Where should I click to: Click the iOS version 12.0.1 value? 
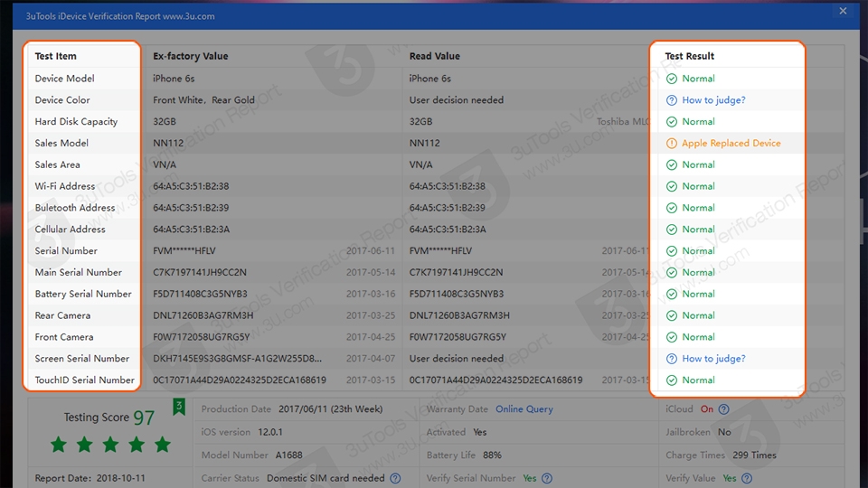point(270,432)
